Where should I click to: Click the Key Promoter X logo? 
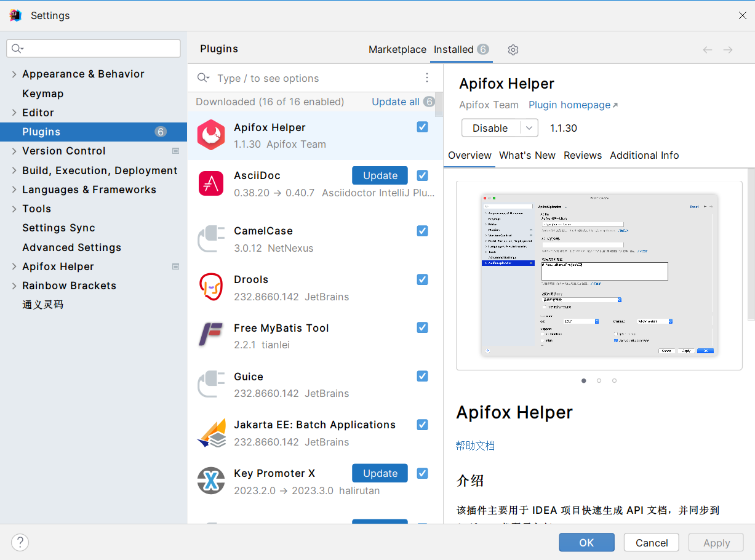211,481
